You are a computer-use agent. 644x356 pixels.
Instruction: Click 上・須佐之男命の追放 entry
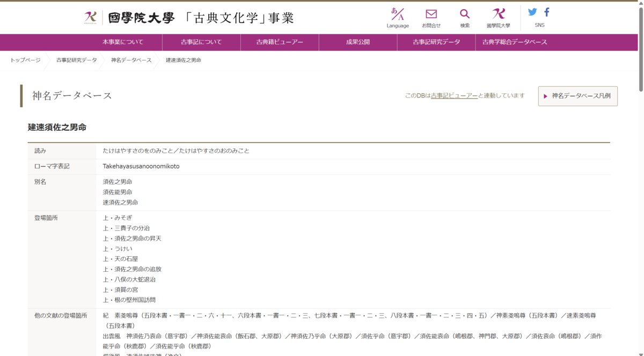click(x=132, y=269)
